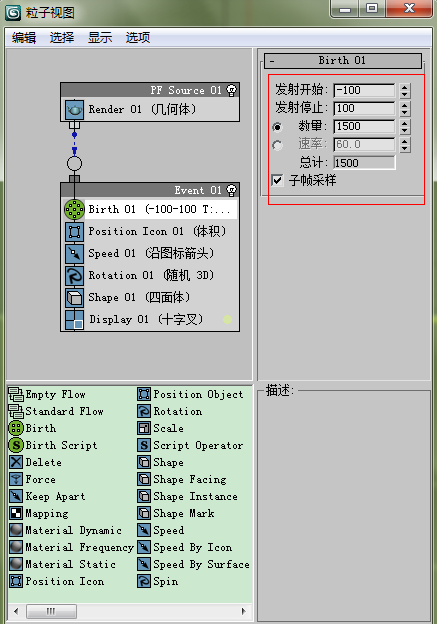This screenshot has height=624, width=437.
Task: Open the 编辑 menu
Action: [x=24, y=38]
